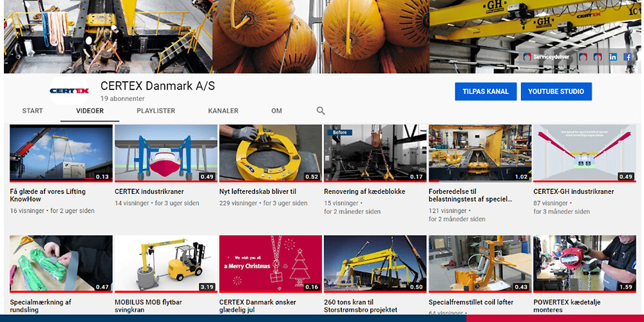
Task: Click the TILPAS KANAL button
Action: point(486,91)
